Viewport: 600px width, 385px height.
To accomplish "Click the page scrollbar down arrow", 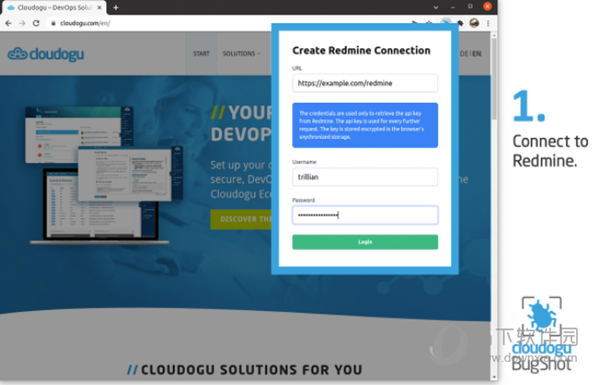I will [x=494, y=377].
